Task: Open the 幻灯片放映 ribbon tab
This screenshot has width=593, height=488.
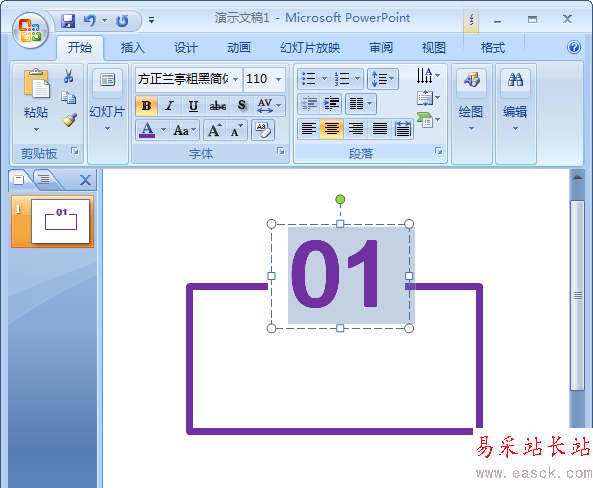Action: click(310, 48)
